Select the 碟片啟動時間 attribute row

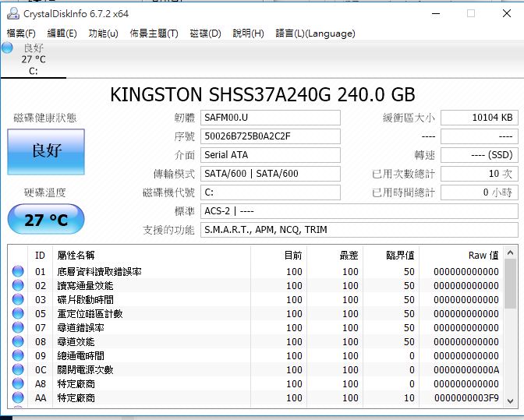(256, 299)
